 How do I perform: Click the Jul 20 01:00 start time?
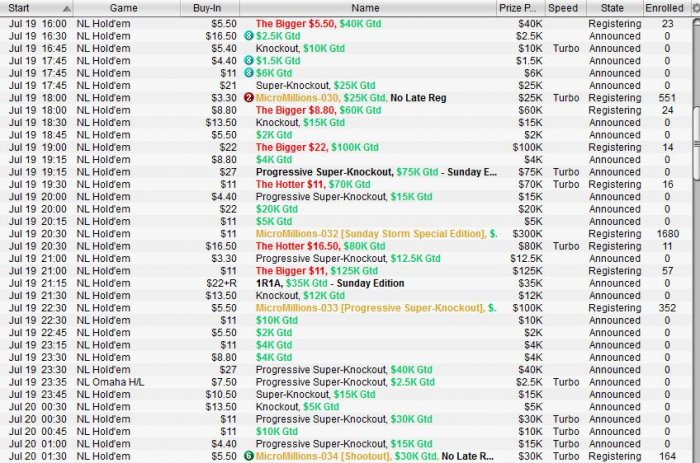38,444
